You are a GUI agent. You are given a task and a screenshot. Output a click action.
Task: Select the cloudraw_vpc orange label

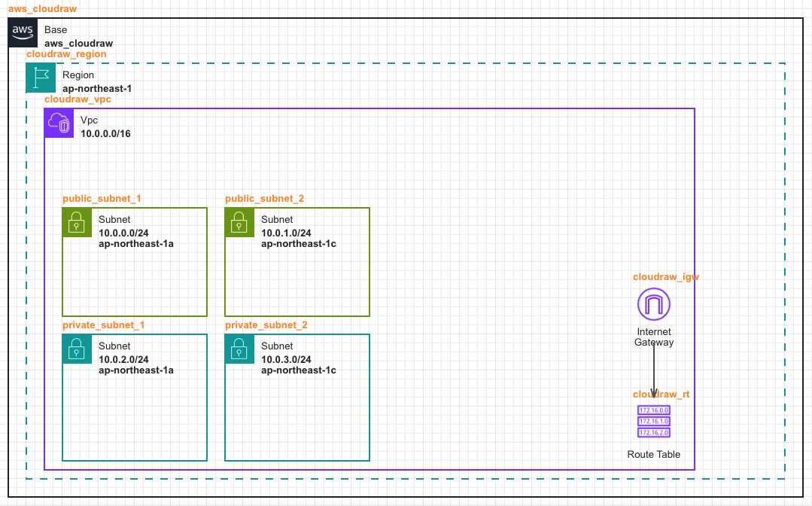(x=78, y=99)
